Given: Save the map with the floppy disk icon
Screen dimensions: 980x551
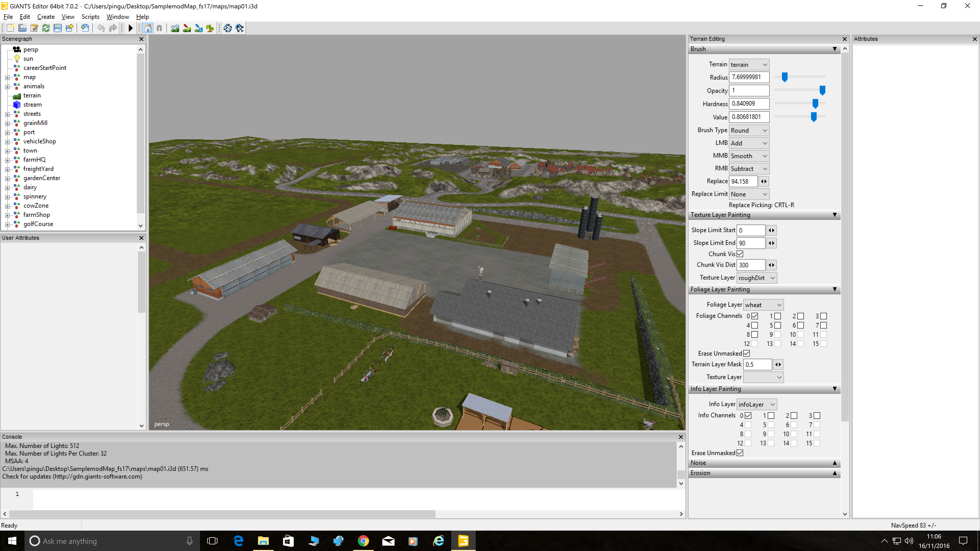Looking at the screenshot, I should pos(57,28).
